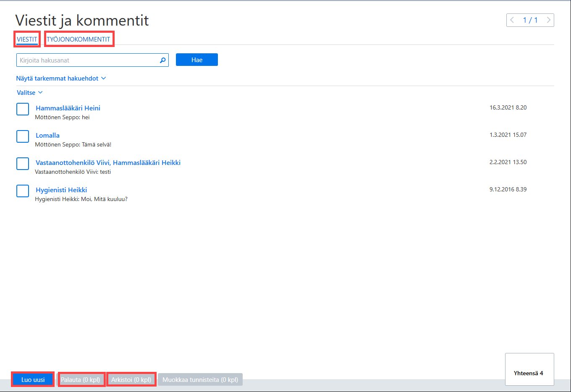Click the 1 / 1 page indicator

coord(530,20)
